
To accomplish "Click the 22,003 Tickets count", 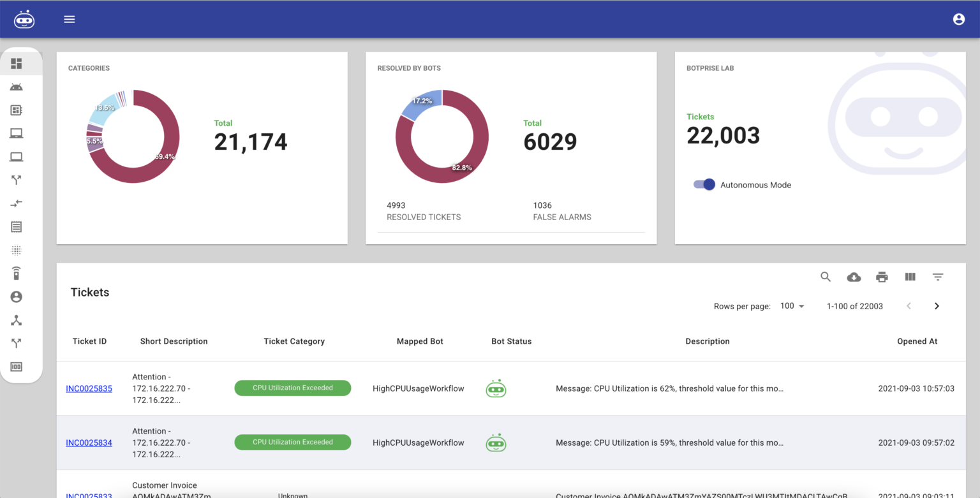I will (x=724, y=135).
